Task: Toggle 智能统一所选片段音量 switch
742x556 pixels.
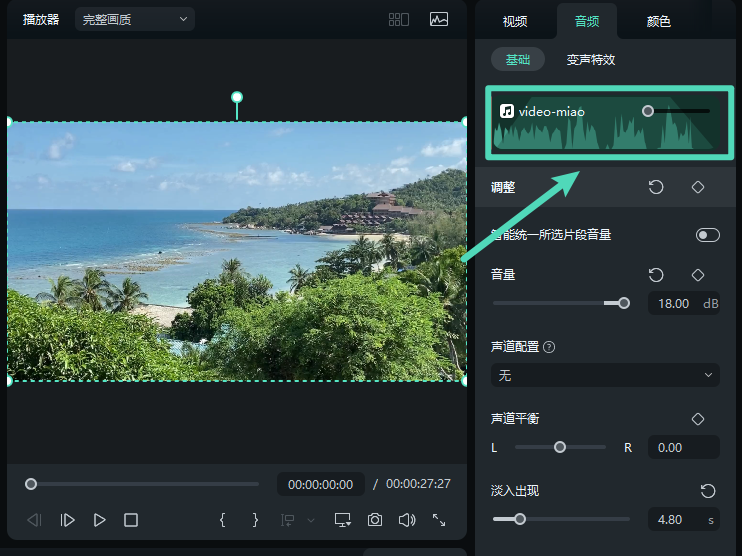Action: tap(708, 235)
